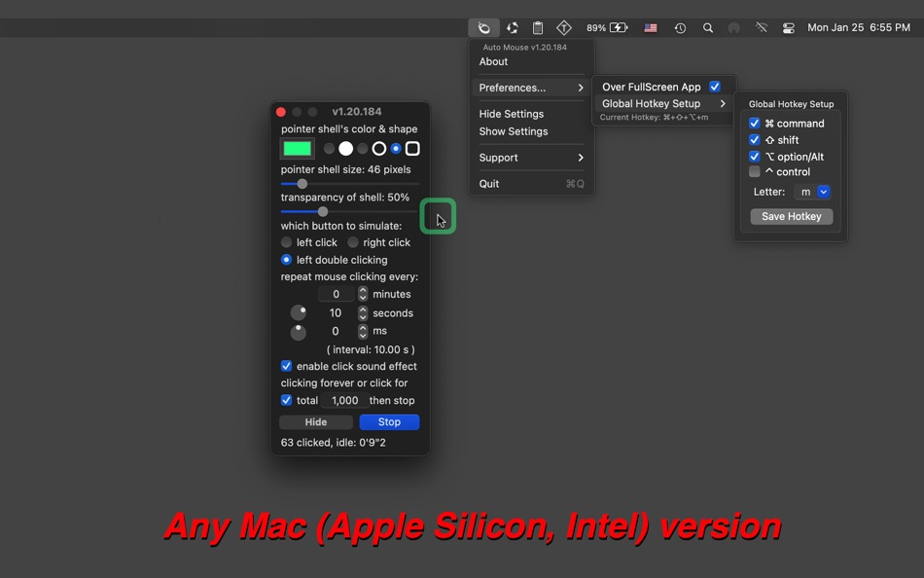
Task: Click the battery status icon
Action: (619, 27)
